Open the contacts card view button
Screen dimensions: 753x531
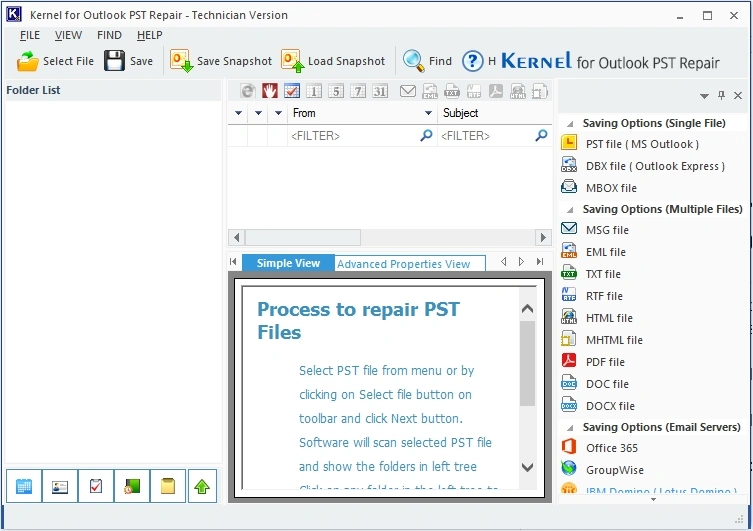tap(60, 486)
